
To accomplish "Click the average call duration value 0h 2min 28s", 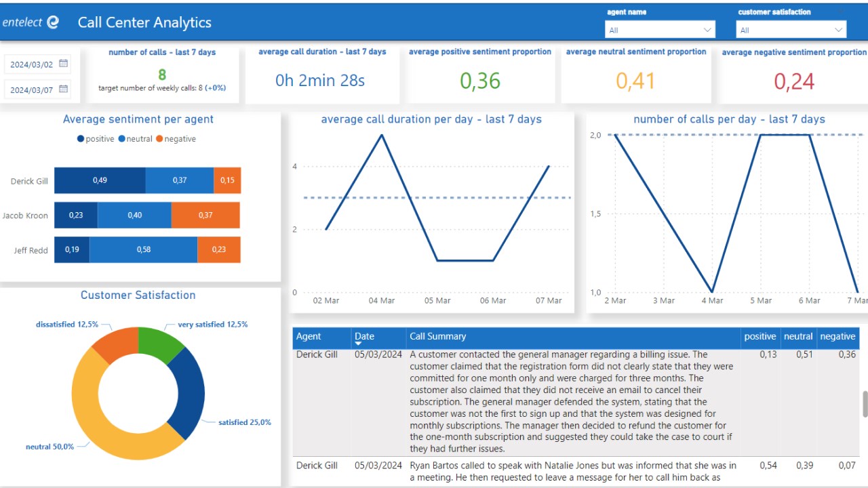I will (320, 81).
